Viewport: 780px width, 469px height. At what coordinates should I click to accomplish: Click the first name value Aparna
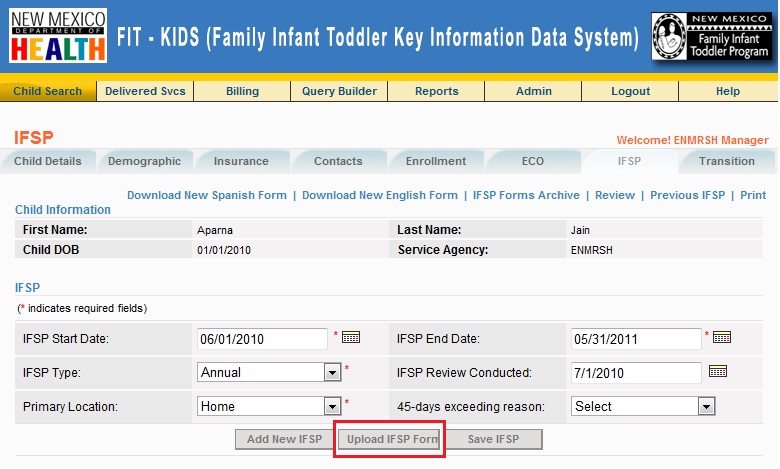point(215,230)
